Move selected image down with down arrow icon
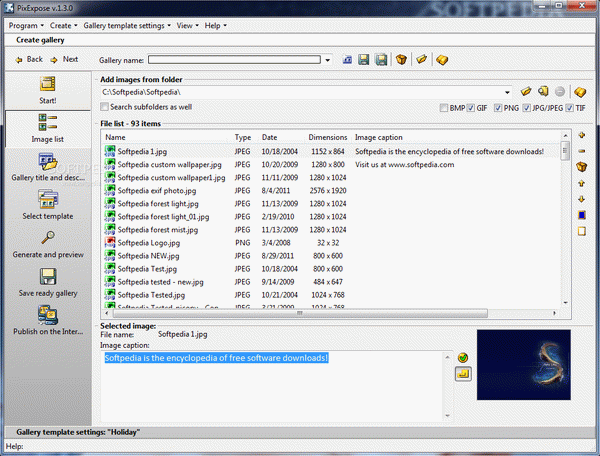600x456 pixels. pos(582,199)
